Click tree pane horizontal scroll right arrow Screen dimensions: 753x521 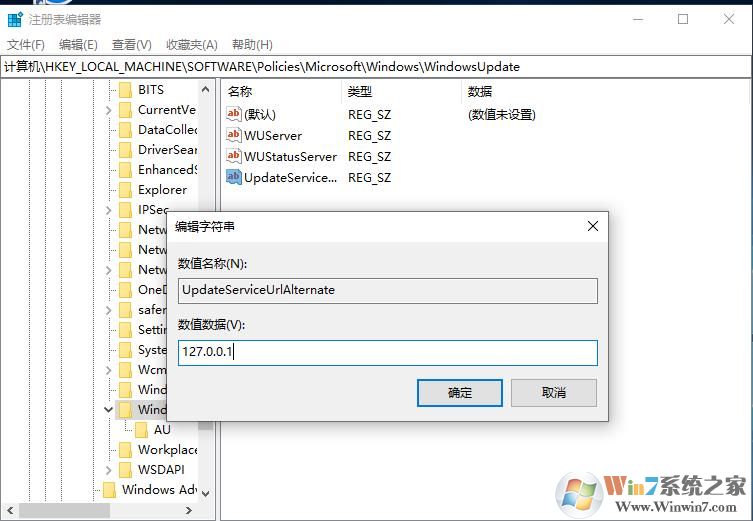[x=189, y=510]
